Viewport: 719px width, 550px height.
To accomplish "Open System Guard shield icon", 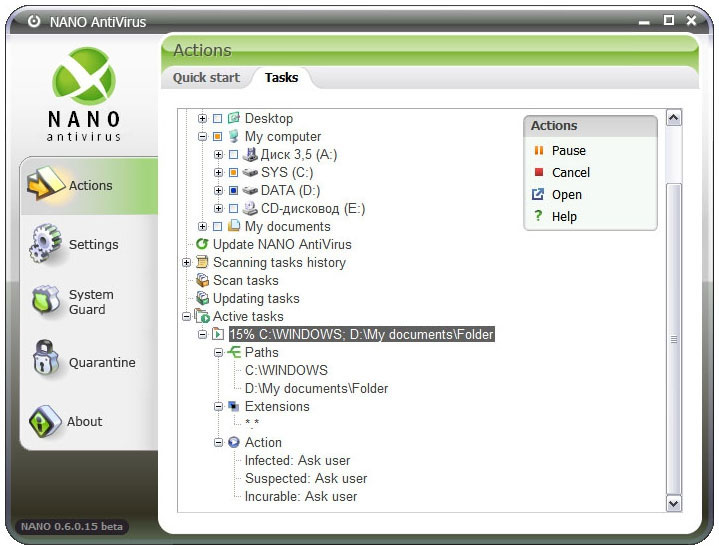I will [x=46, y=300].
